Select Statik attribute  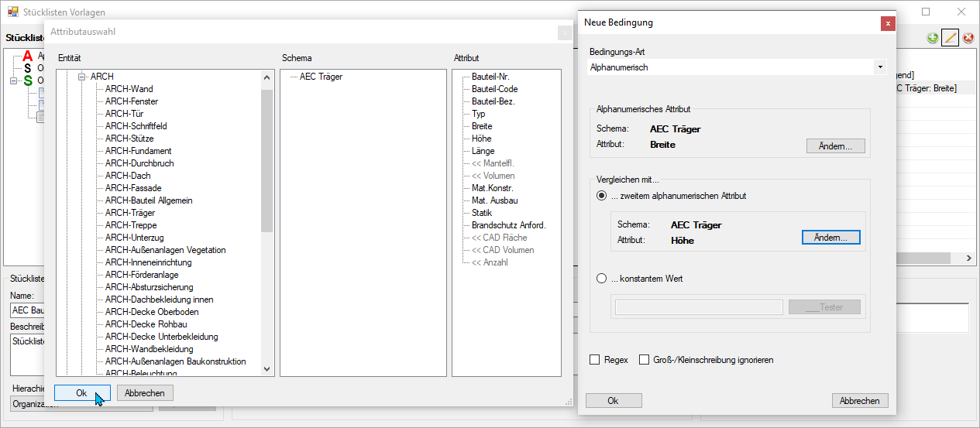click(482, 213)
